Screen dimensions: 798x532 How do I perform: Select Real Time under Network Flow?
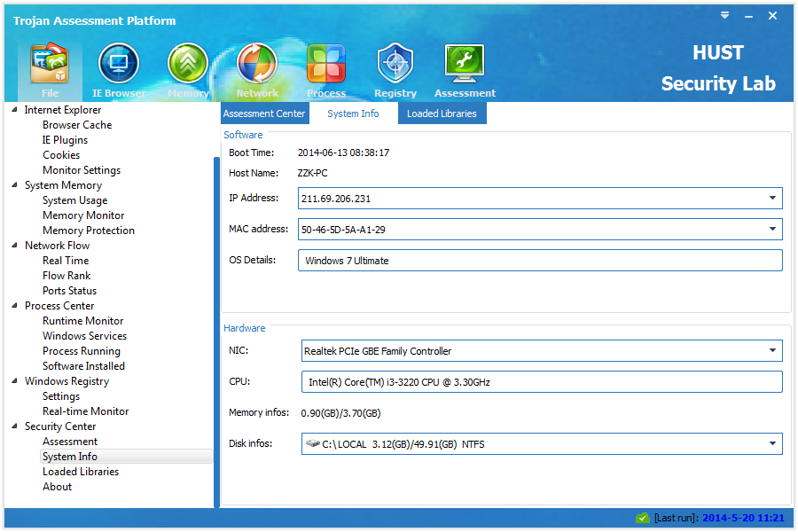coord(66,260)
